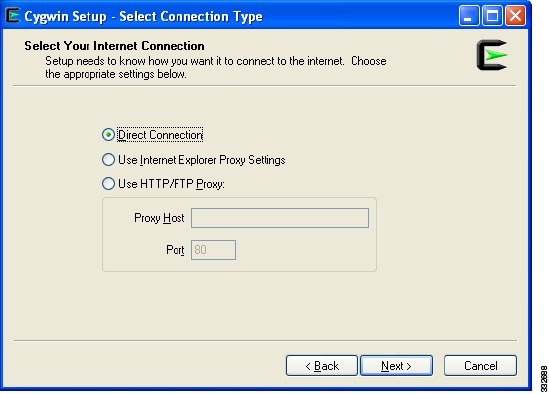The width and height of the screenshot is (549, 394).
Task: Cancel the Cygwin setup
Action: click(480, 366)
